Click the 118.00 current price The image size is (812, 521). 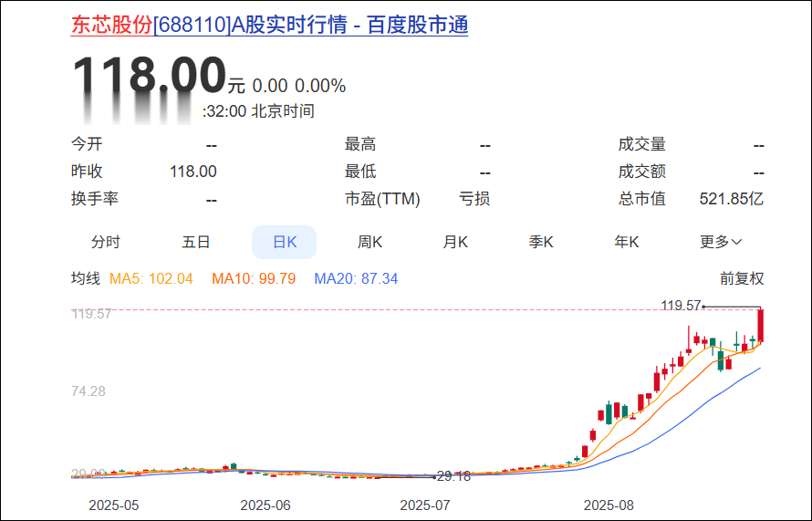click(x=149, y=76)
